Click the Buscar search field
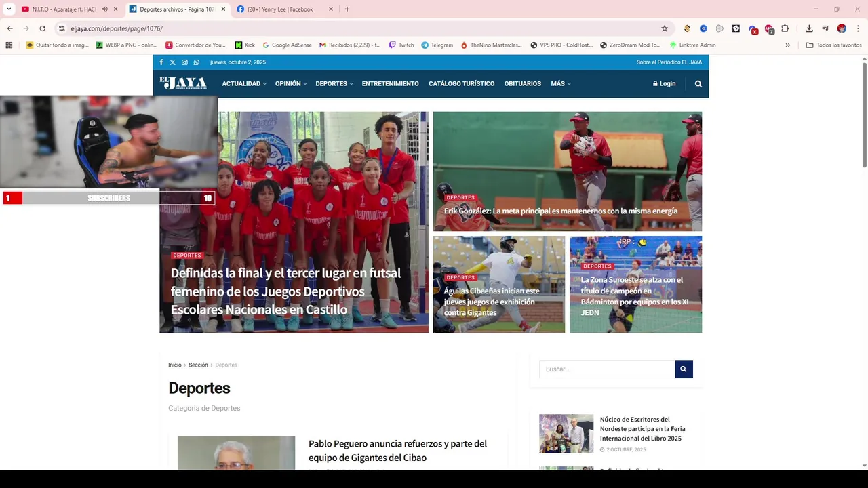This screenshot has width=868, height=488. pos(607,369)
